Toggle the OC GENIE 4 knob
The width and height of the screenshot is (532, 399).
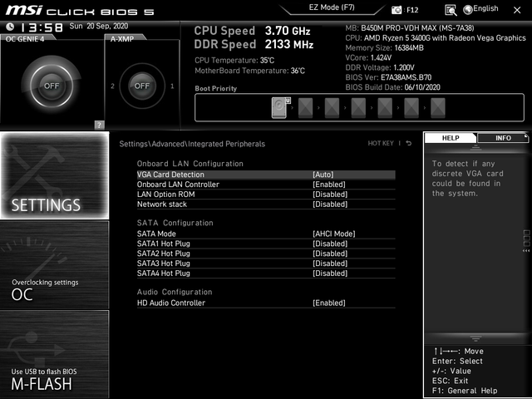tap(52, 86)
